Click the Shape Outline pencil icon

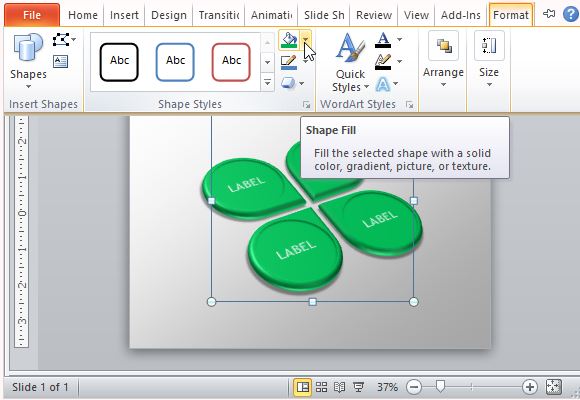coord(289,62)
